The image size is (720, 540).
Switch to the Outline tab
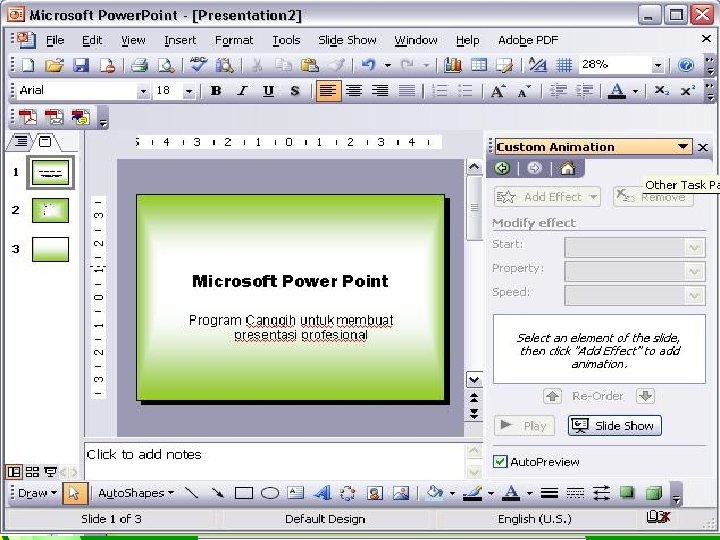coord(21,141)
